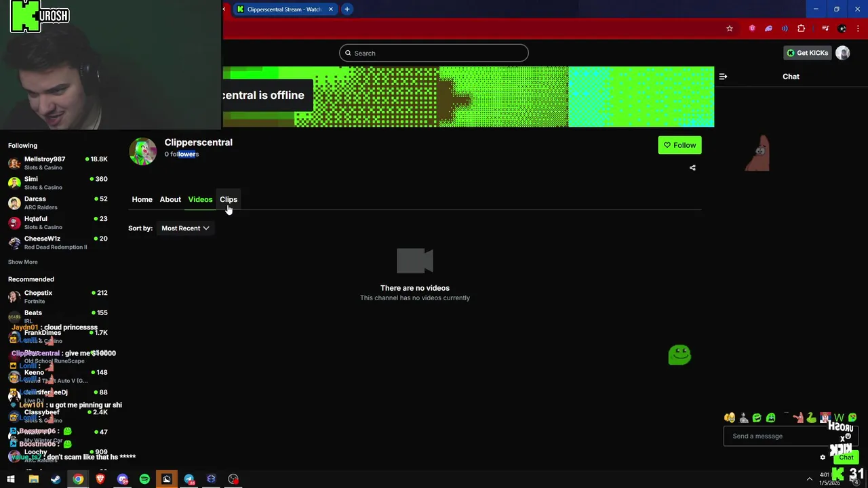The image size is (868, 488).
Task: Follow the Clipperscentral channel
Action: click(x=679, y=145)
